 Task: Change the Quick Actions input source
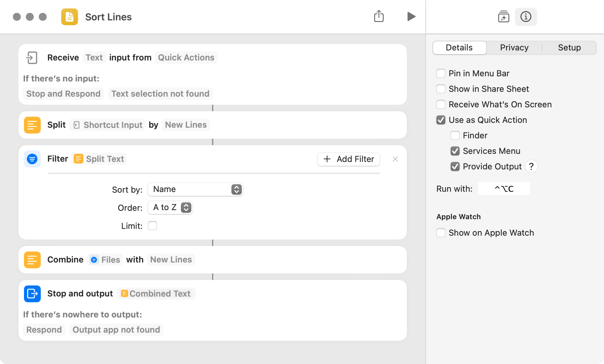(186, 58)
